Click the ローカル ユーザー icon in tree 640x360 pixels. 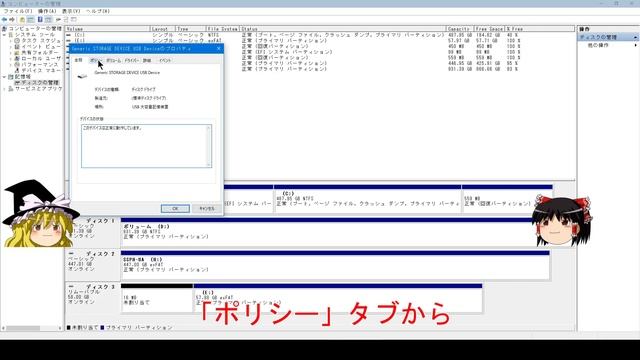click(17, 59)
